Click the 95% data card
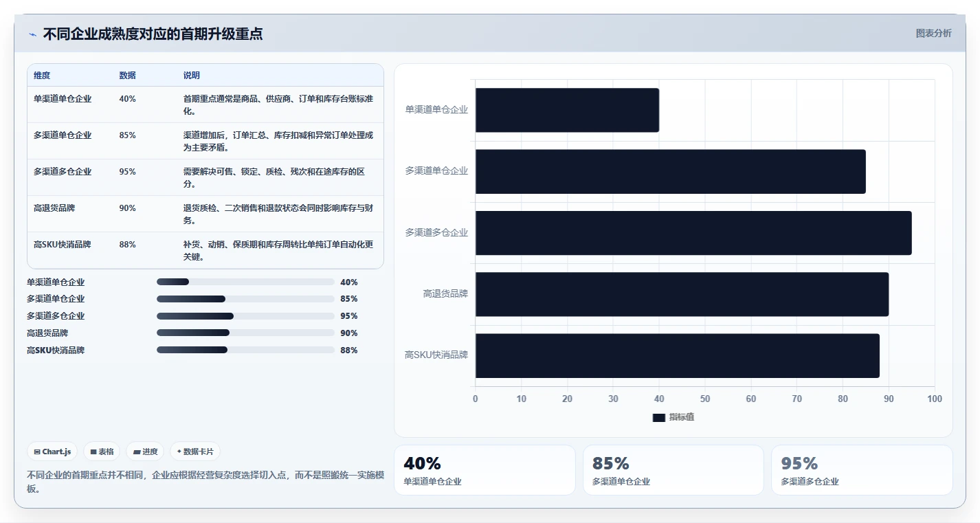 862,470
